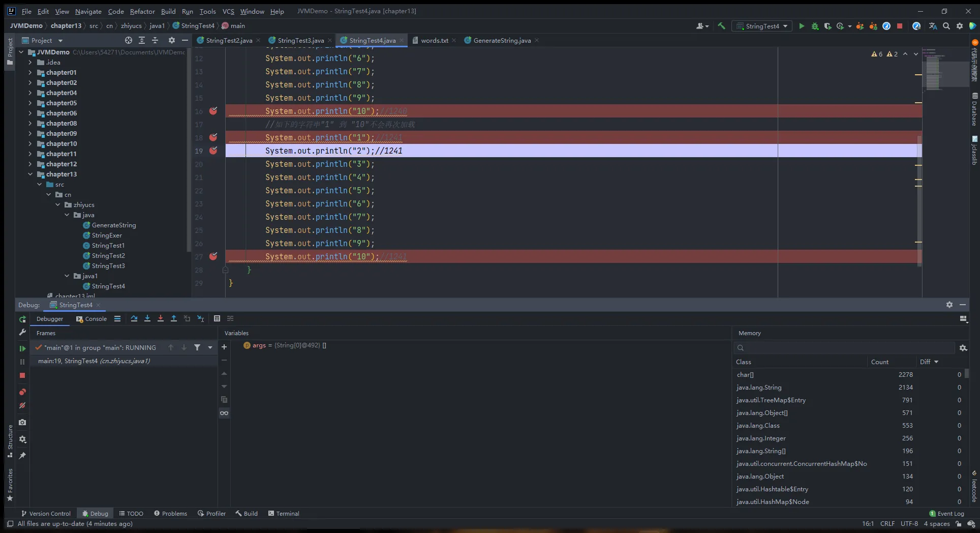Click the UTF-8 encoding in the status bar
The width and height of the screenshot is (980, 533).
click(909, 523)
